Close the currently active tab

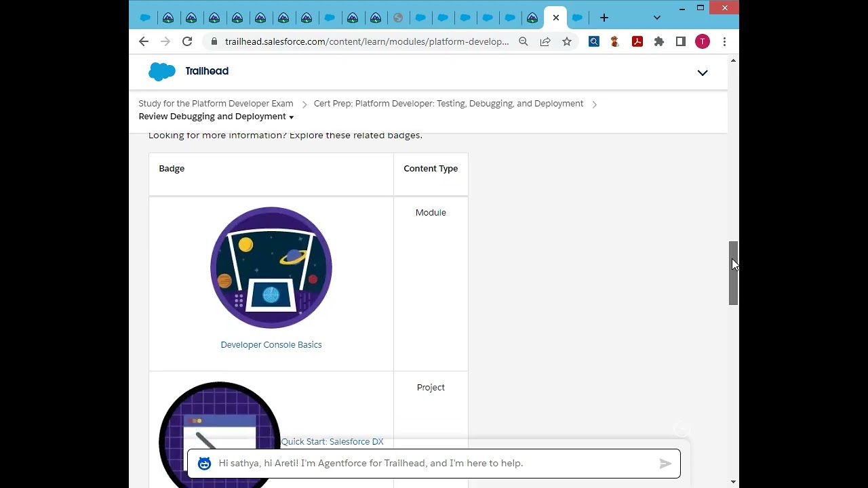(556, 18)
